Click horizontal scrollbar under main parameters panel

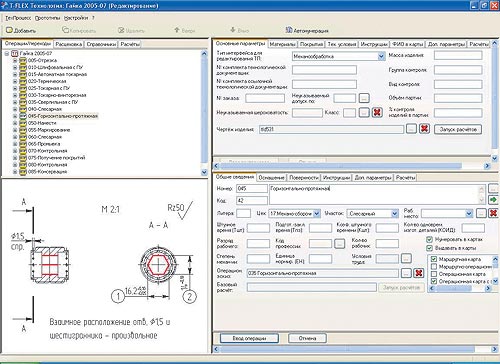click(351, 166)
